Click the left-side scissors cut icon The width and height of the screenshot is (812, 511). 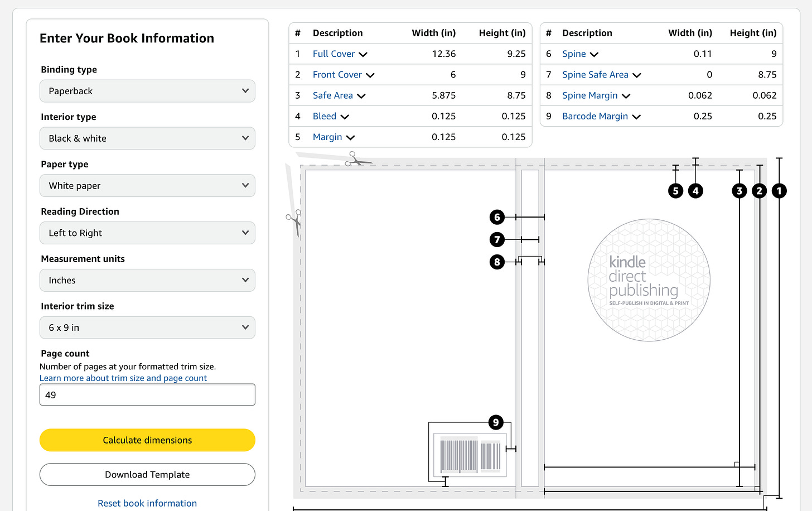[294, 223]
